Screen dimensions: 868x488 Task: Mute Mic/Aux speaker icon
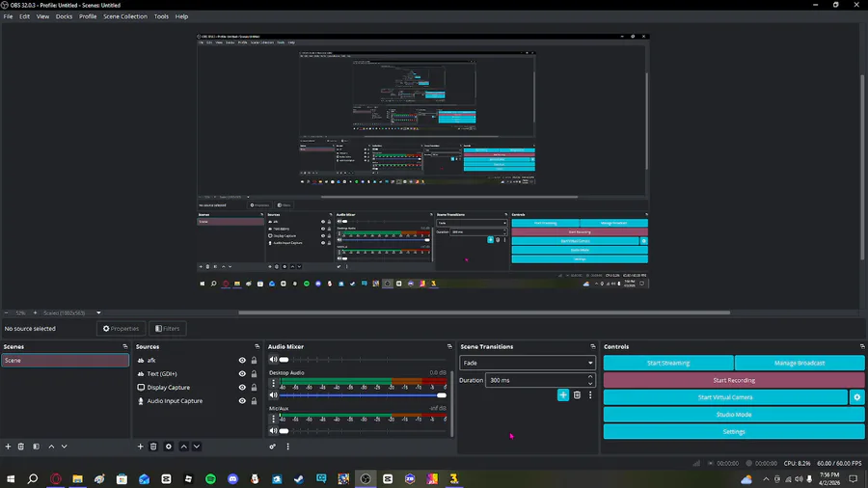273,431
